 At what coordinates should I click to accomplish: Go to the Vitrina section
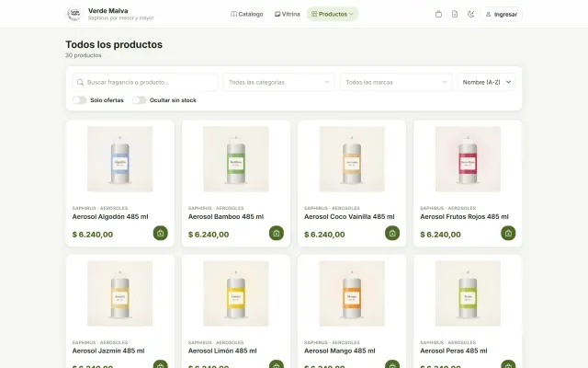[288, 15]
